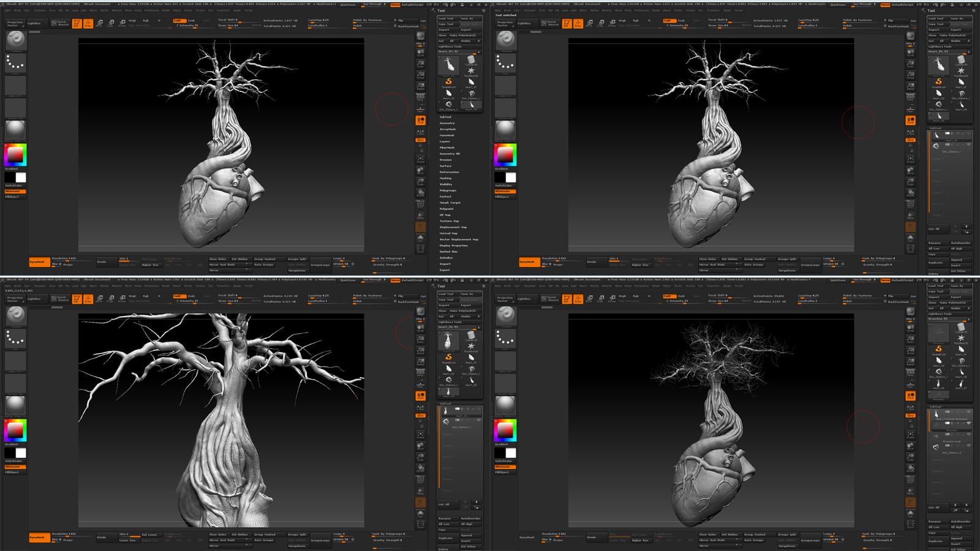Expand the ArrayMesh subpalette in top-left window
Screen dimensions: 980x551
(448, 129)
